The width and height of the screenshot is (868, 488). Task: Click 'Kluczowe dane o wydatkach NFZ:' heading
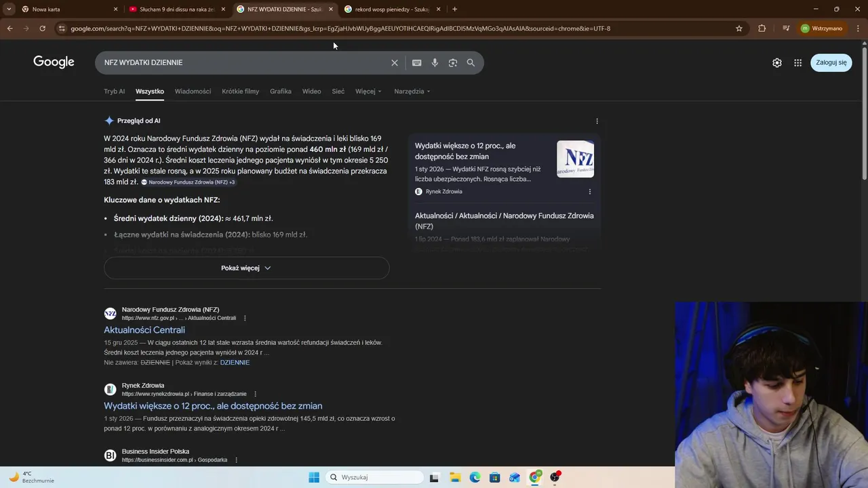161,200
